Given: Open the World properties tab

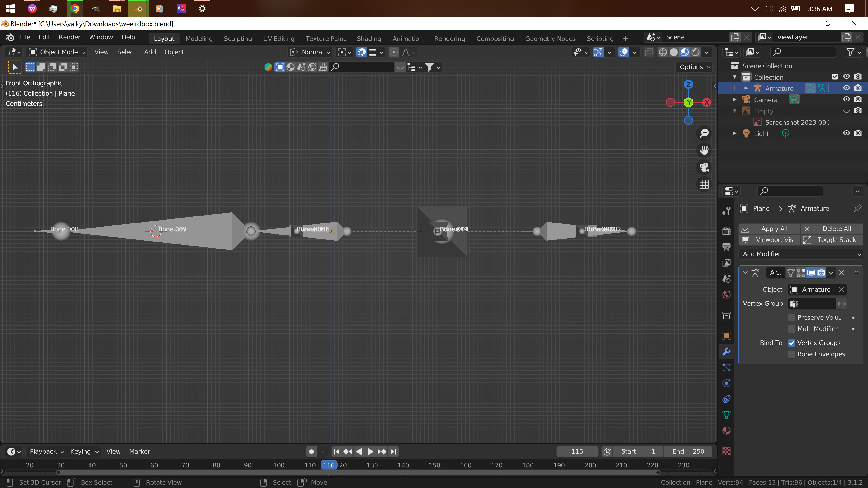Looking at the screenshot, I should [726, 295].
